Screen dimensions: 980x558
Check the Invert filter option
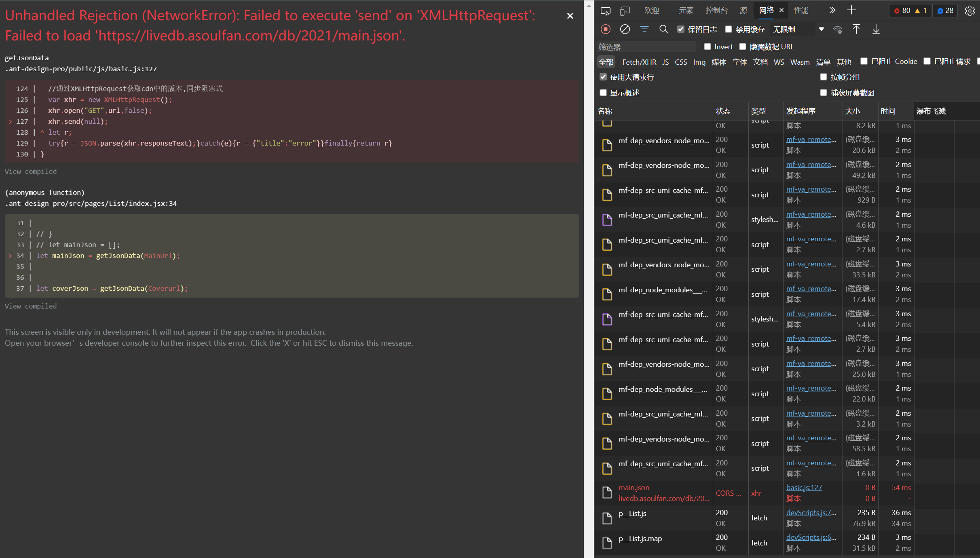pyautogui.click(x=708, y=46)
